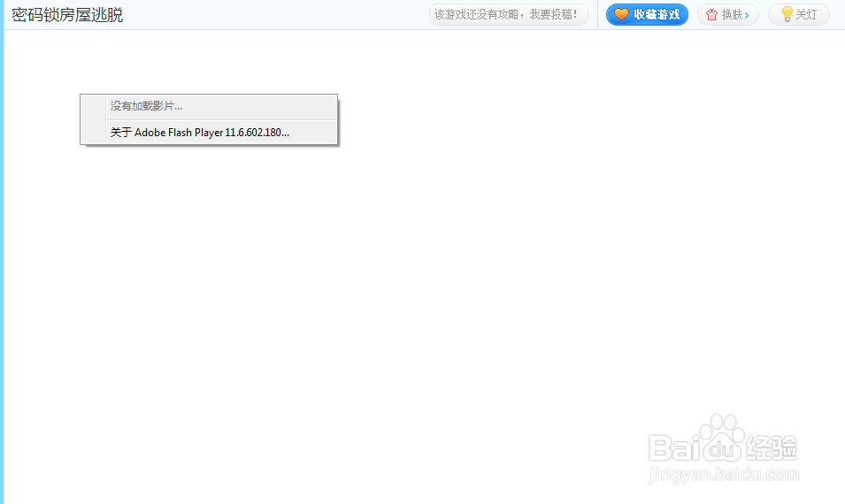Viewport: 845px width, 504px height.
Task: Click the 收藏游戏 button
Action: tap(647, 14)
